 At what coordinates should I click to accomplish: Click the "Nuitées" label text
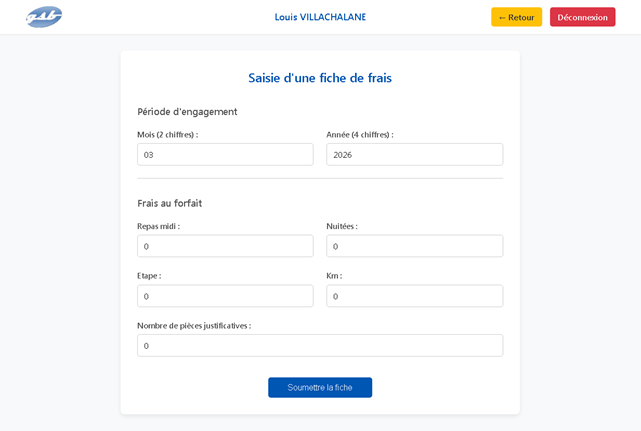click(x=342, y=226)
